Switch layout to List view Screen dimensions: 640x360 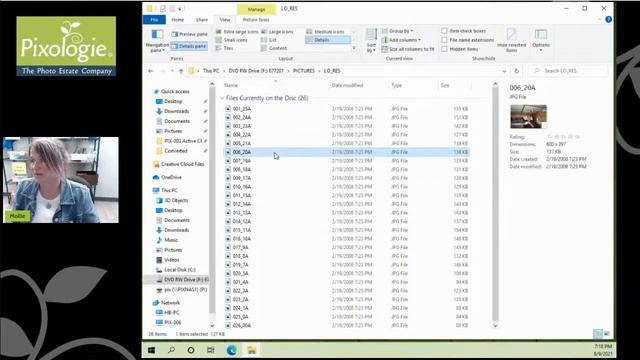click(x=269, y=40)
